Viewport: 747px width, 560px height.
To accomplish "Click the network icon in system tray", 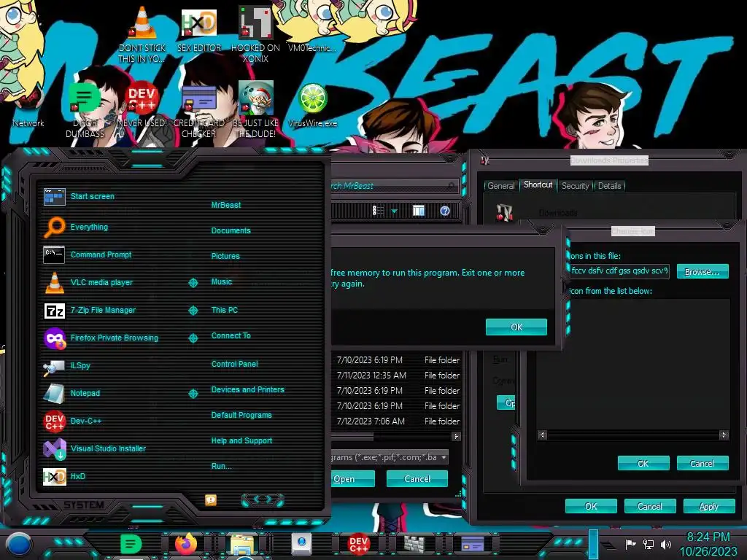I will point(649,544).
